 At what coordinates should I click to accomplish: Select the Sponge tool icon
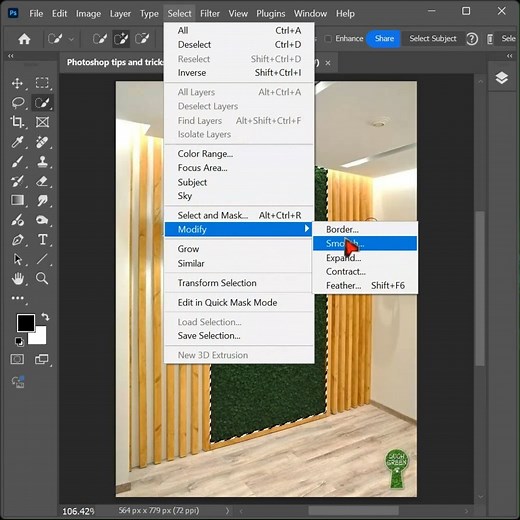pos(42,220)
